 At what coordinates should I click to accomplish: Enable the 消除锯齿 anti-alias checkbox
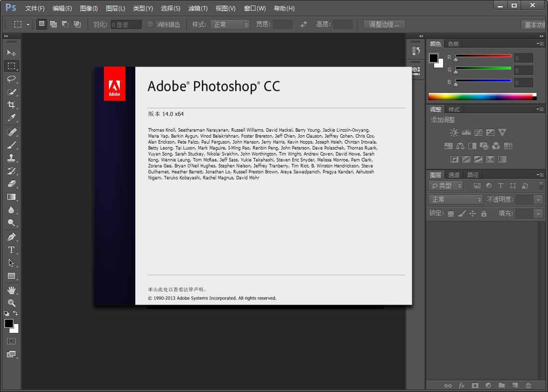pos(150,24)
